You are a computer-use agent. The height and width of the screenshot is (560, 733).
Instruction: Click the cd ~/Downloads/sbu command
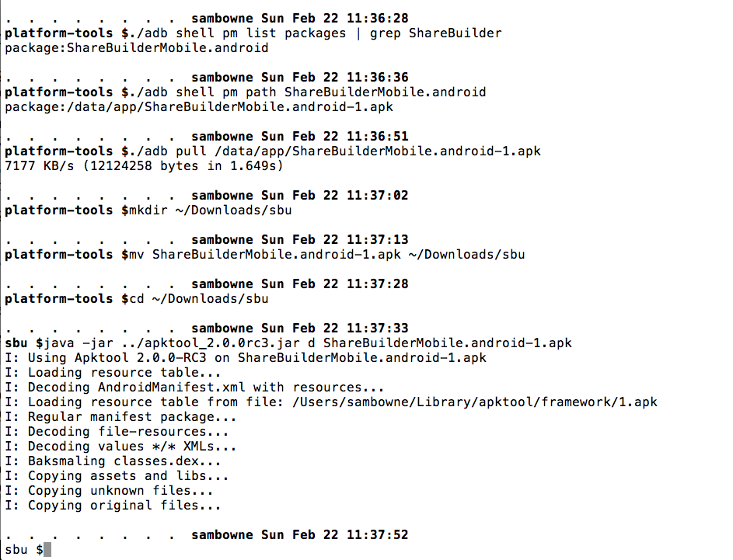coord(194,299)
